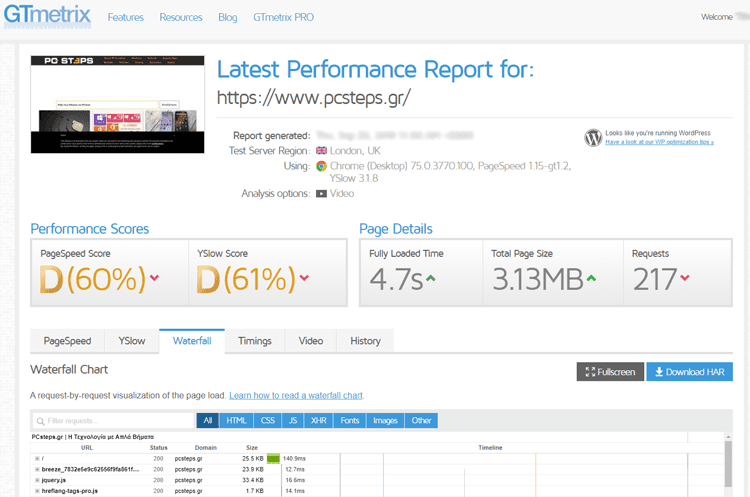Click the Download HAR button

point(690,372)
